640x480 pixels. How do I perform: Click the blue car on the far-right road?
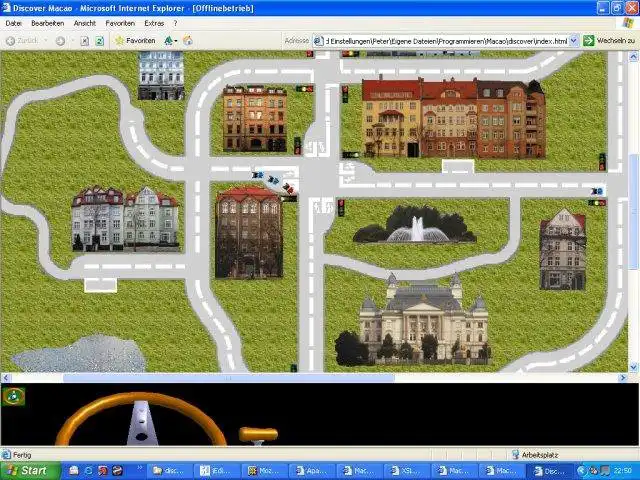click(x=597, y=191)
